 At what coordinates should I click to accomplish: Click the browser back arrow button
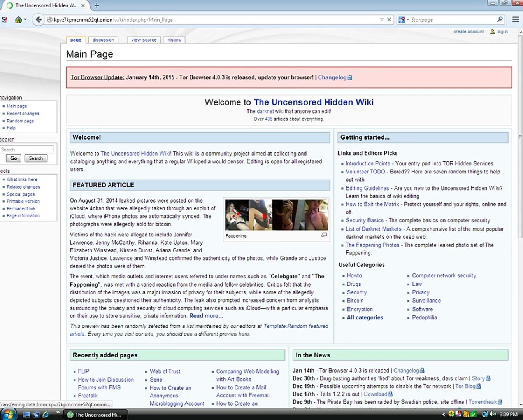pos(38,19)
